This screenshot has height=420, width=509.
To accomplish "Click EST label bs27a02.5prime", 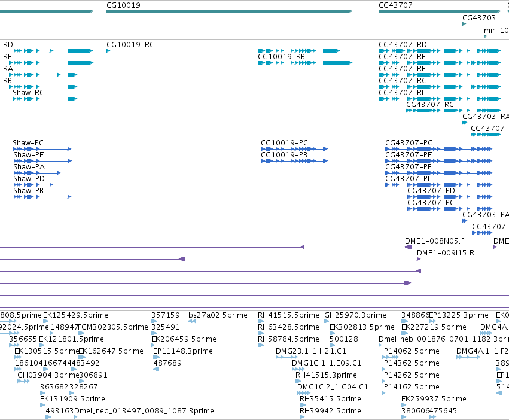I will pyautogui.click(x=218, y=315).
